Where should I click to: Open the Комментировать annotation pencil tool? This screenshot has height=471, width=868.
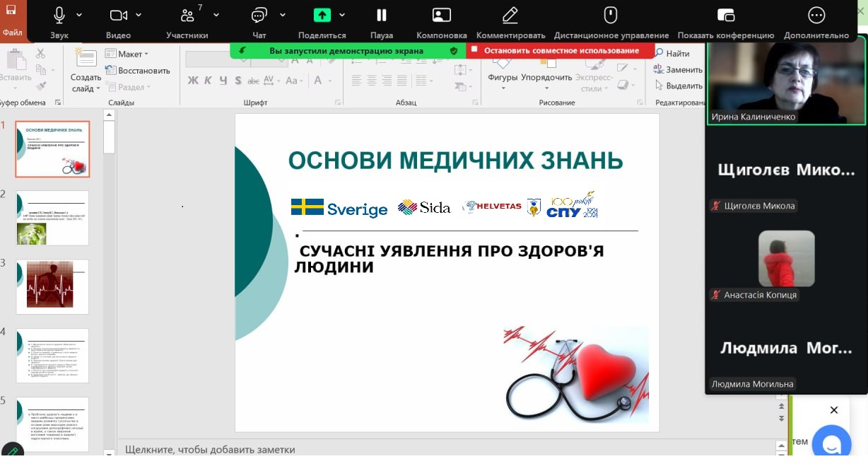(510, 16)
